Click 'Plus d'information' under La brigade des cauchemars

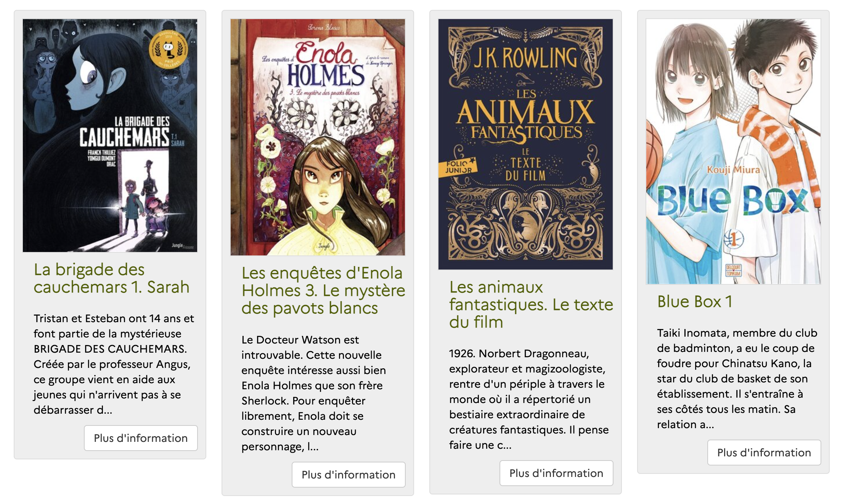(141, 438)
